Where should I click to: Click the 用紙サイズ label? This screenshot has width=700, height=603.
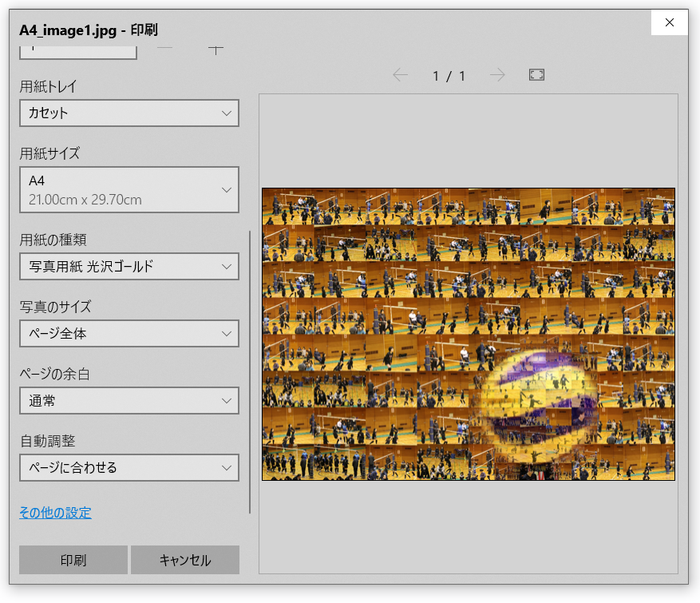coord(49,153)
